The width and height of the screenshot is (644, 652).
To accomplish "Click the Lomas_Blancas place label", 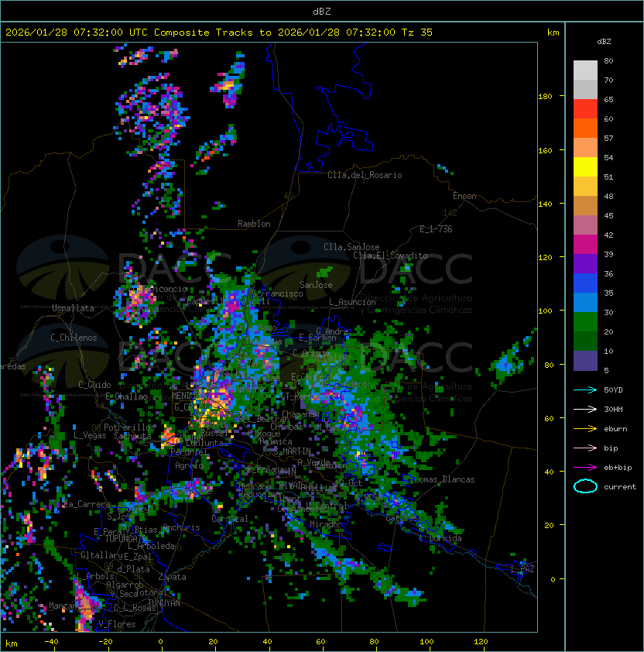I will (x=444, y=479).
